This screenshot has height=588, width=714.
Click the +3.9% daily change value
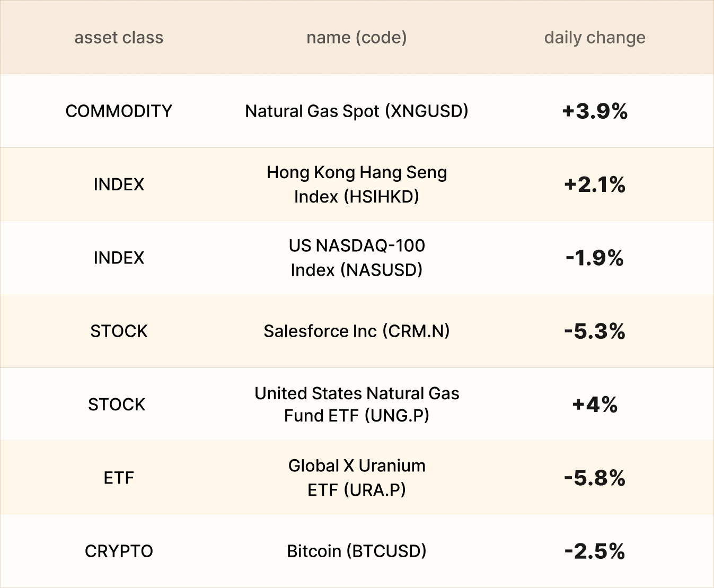pyautogui.click(x=595, y=111)
